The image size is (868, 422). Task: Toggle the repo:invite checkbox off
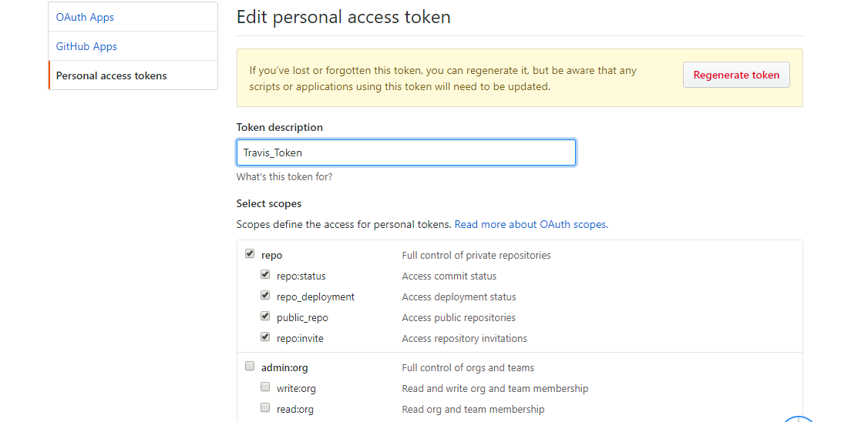coord(265,337)
